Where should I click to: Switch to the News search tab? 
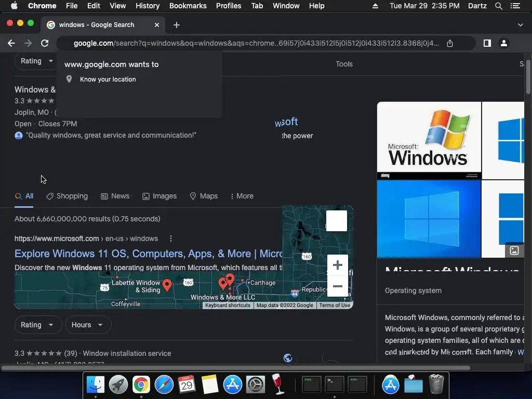coord(115,196)
